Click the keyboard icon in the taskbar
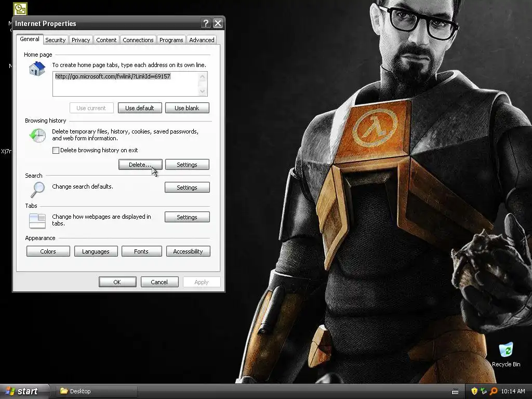Image resolution: width=532 pixels, height=399 pixels. point(455,392)
